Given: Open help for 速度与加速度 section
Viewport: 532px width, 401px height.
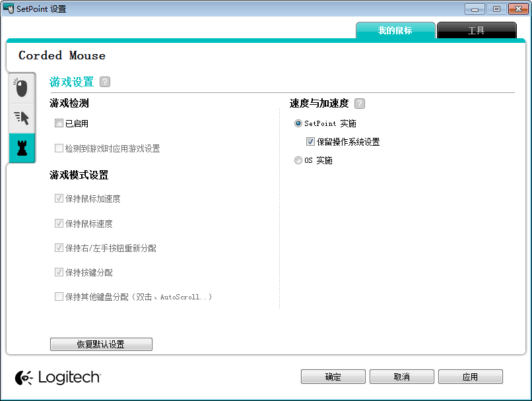Looking at the screenshot, I should [360, 104].
